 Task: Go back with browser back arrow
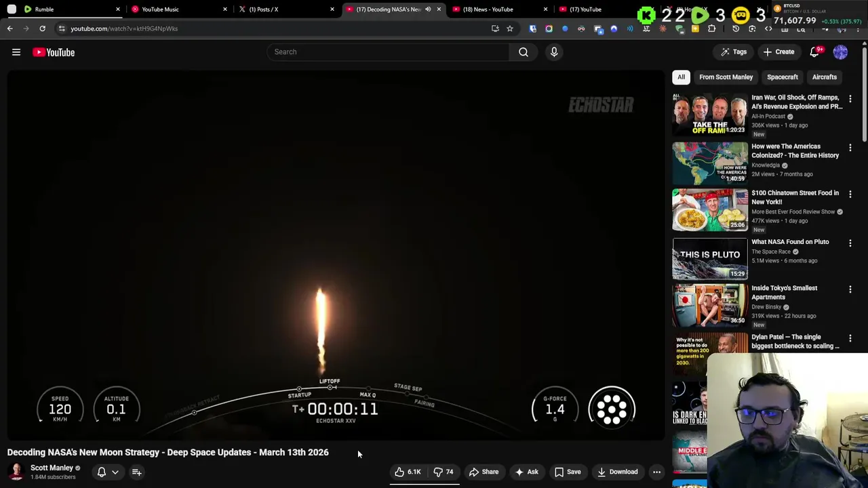(x=9, y=28)
